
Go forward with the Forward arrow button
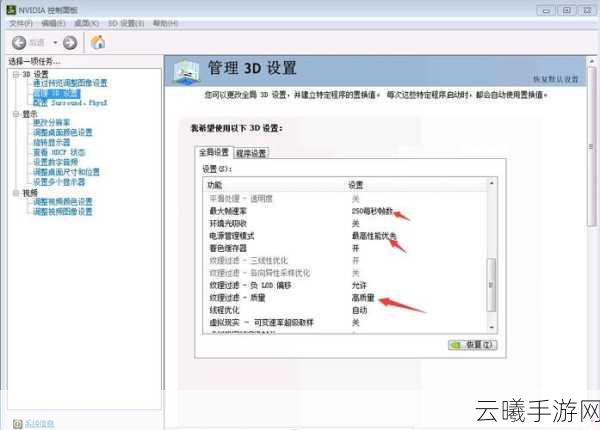click(70, 42)
